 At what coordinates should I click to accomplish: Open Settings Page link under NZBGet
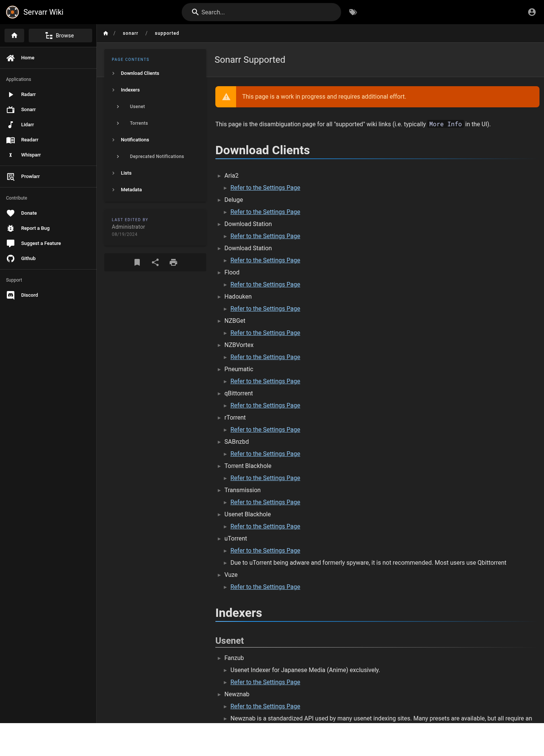point(265,333)
